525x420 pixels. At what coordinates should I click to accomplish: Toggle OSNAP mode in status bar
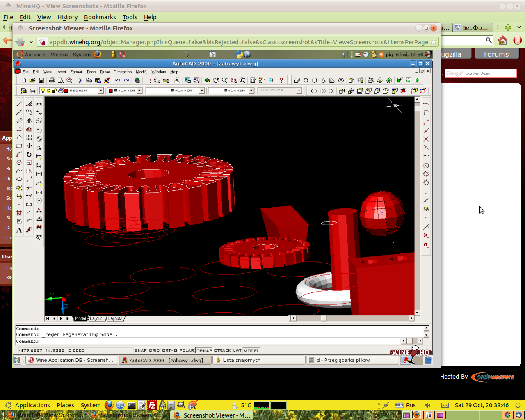pos(204,350)
